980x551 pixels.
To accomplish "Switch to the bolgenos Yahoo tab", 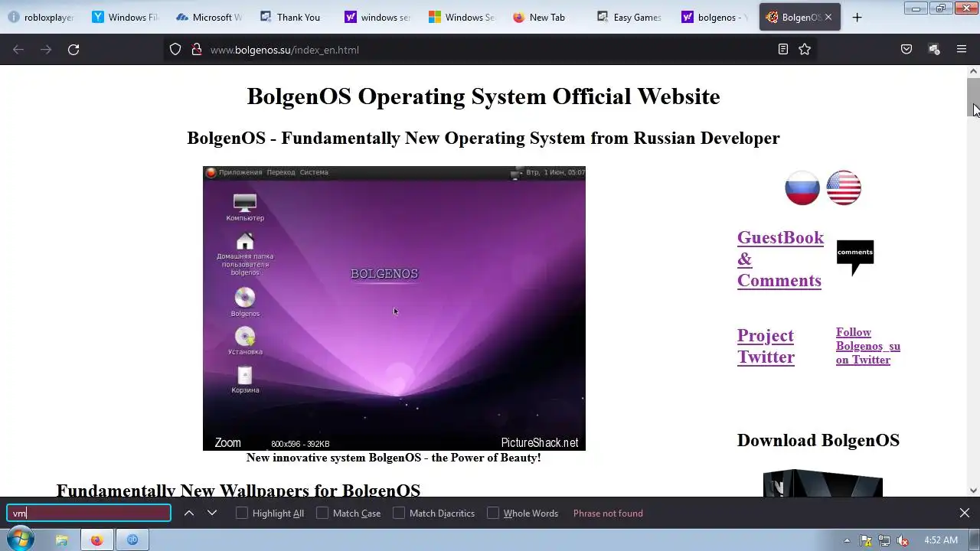I will click(x=714, y=17).
